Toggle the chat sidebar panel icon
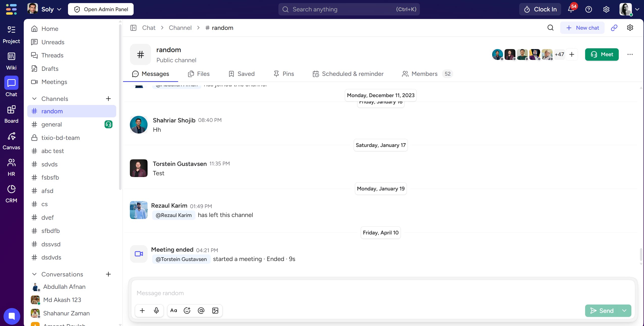This screenshot has height=326, width=644. coord(133,28)
